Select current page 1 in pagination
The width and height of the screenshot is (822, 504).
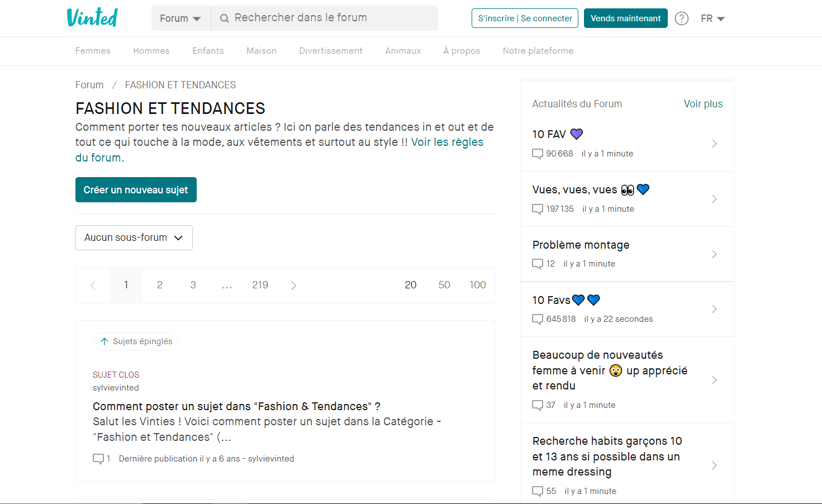click(x=126, y=286)
